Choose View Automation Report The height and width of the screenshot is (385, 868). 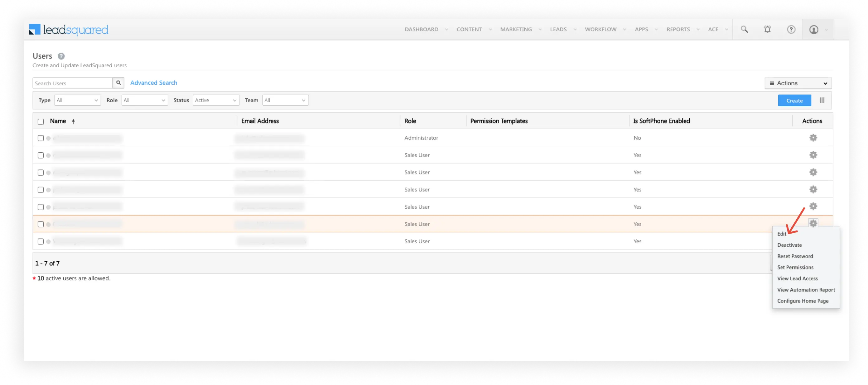click(x=806, y=289)
